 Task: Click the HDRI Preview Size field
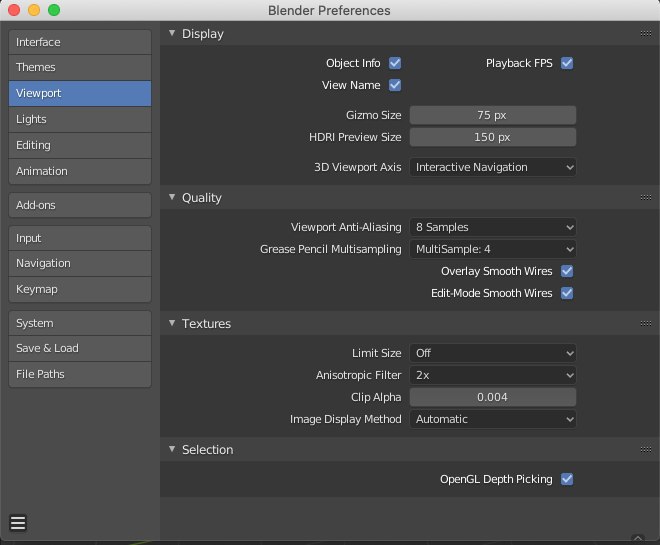coord(492,137)
